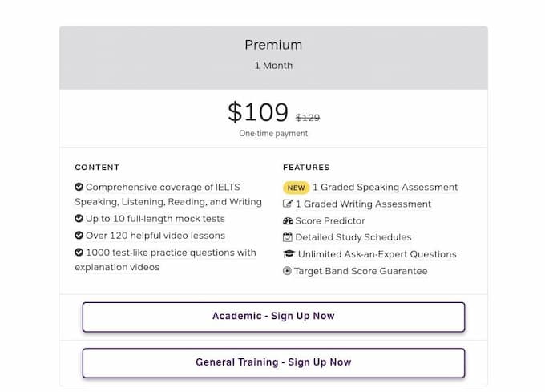The height and width of the screenshot is (392, 545).
Task: Select the Score Predictor text link
Action: (x=330, y=221)
